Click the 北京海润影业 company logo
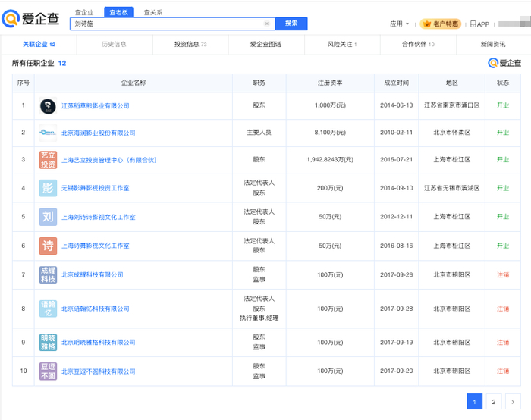 coord(48,133)
